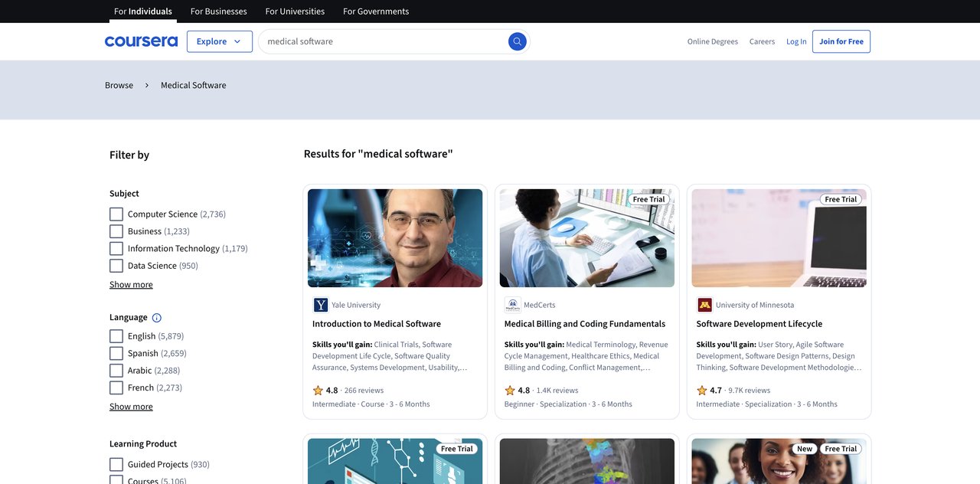Viewport: 980px width, 484px height.
Task: Click the Medical Billing course thumbnail image
Action: point(587,238)
